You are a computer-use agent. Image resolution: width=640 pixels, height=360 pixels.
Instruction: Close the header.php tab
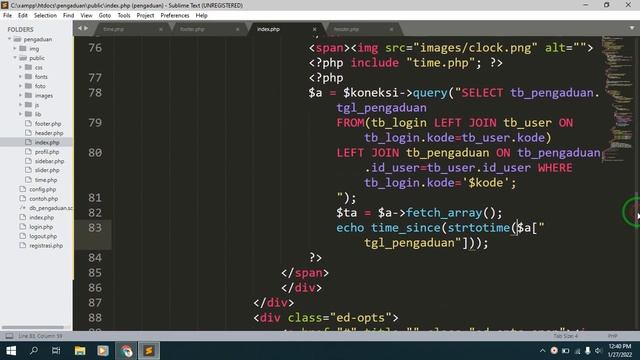(x=391, y=29)
